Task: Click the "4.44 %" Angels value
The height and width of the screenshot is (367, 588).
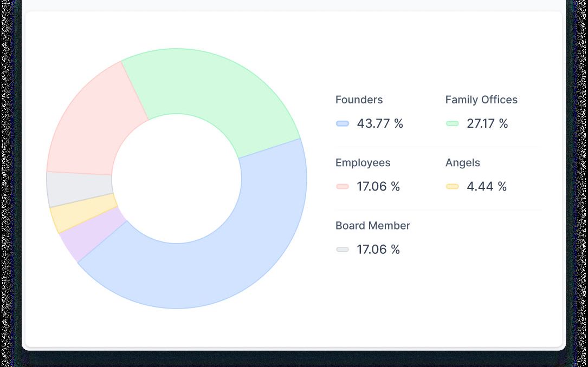Action: pyautogui.click(x=487, y=187)
